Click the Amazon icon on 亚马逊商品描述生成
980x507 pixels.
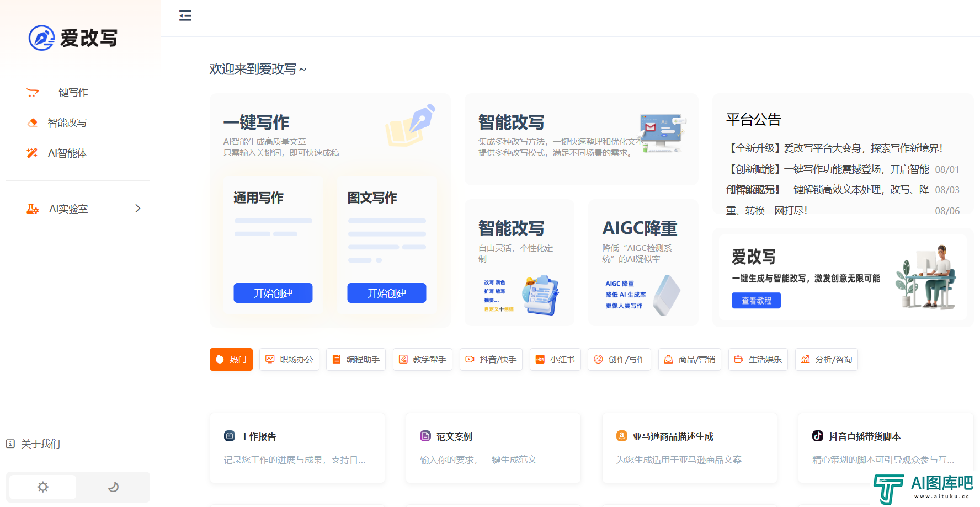(622, 436)
